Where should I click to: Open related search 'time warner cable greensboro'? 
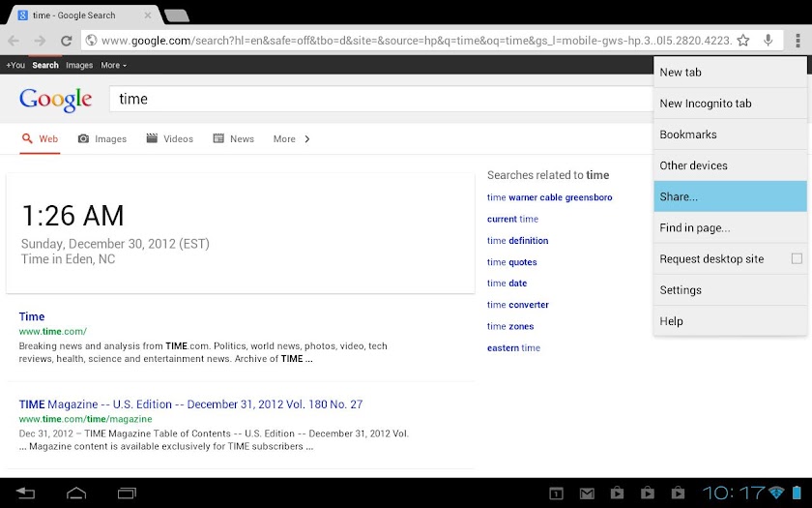549,197
